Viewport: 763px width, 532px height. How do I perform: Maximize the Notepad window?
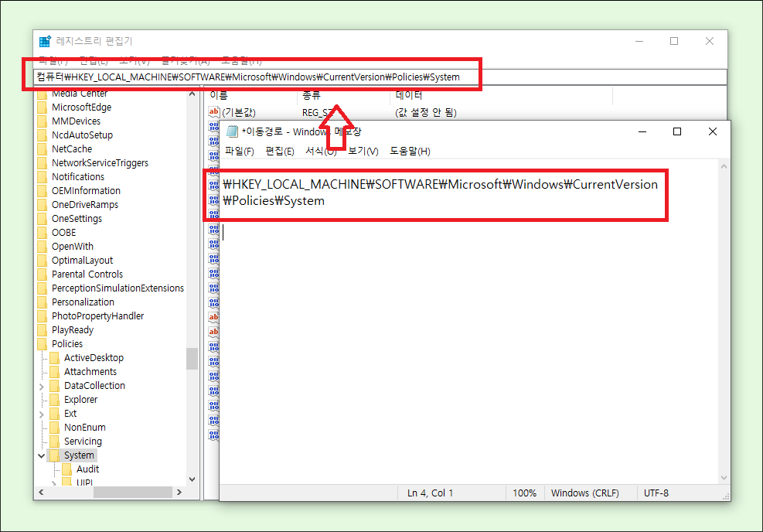coord(677,131)
